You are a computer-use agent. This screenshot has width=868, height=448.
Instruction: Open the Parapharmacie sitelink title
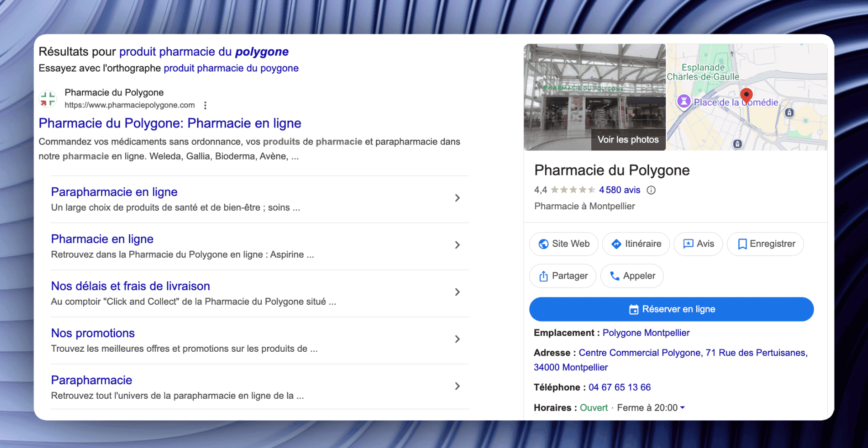point(92,380)
